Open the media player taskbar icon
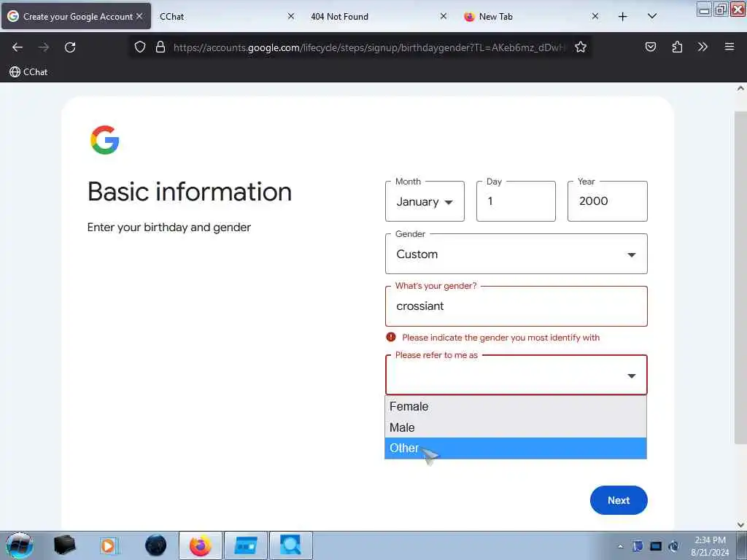This screenshot has height=560, width=747. click(109, 545)
